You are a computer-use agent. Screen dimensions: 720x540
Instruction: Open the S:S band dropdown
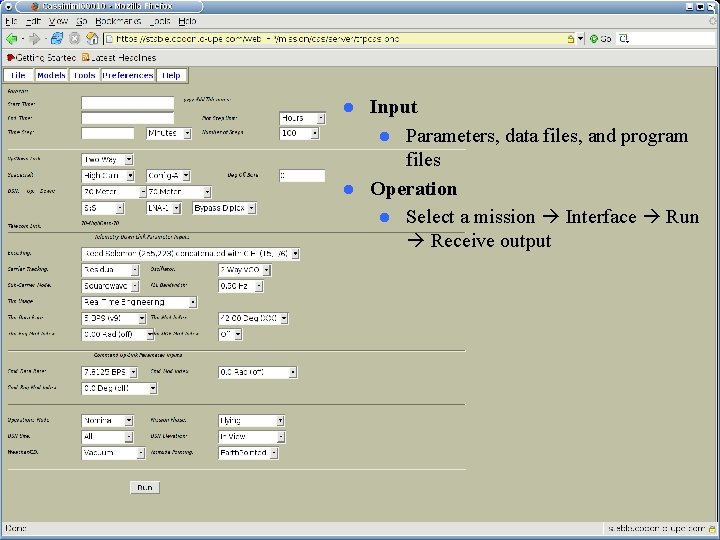(x=103, y=208)
